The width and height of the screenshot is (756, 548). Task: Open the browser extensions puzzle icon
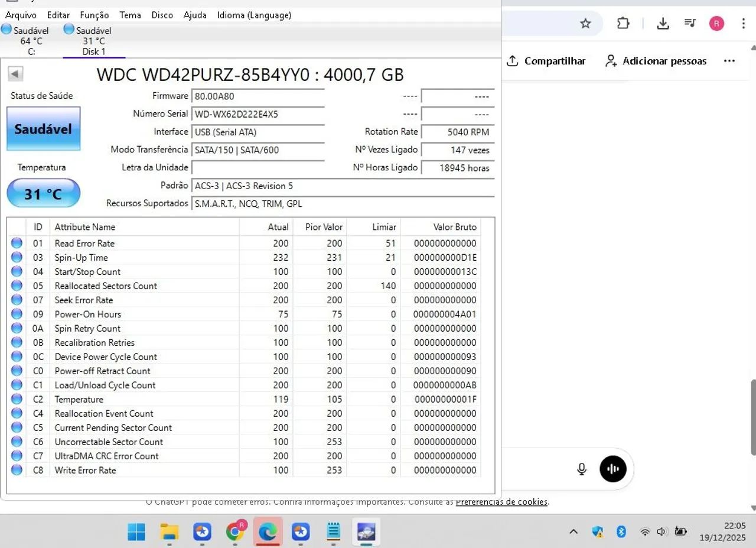click(623, 24)
